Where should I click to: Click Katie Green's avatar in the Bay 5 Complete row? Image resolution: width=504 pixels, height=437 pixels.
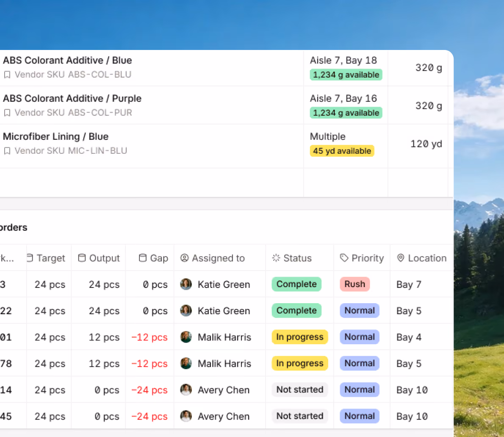click(186, 311)
